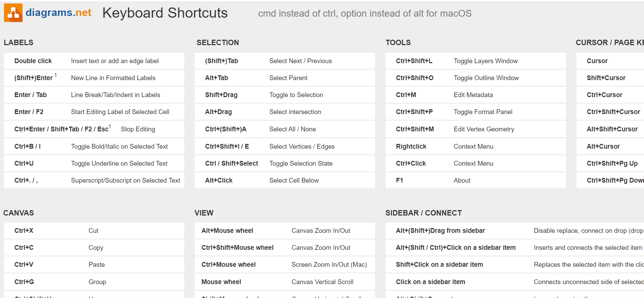Image resolution: width=644 pixels, height=298 pixels.
Task: Select the CANVAS section heading
Action: coord(19,213)
